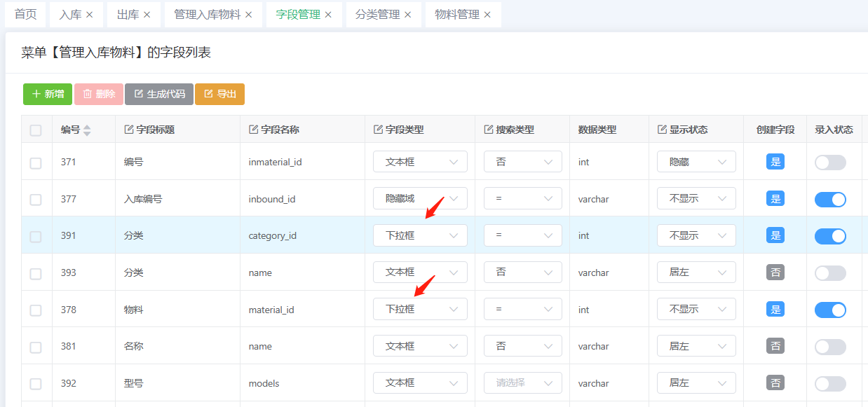This screenshot has width=868, height=407.
Task: Select all rows with header checkbox
Action: tap(36, 130)
